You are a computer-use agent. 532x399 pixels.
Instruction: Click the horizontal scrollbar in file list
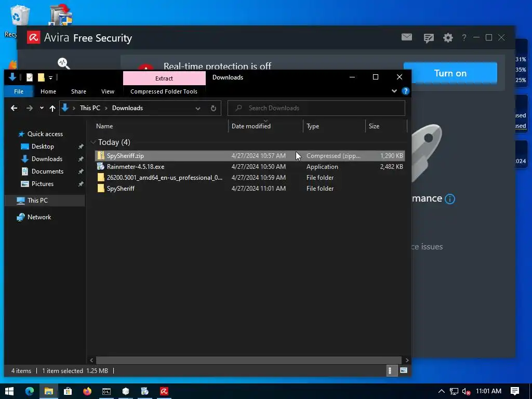click(249, 361)
